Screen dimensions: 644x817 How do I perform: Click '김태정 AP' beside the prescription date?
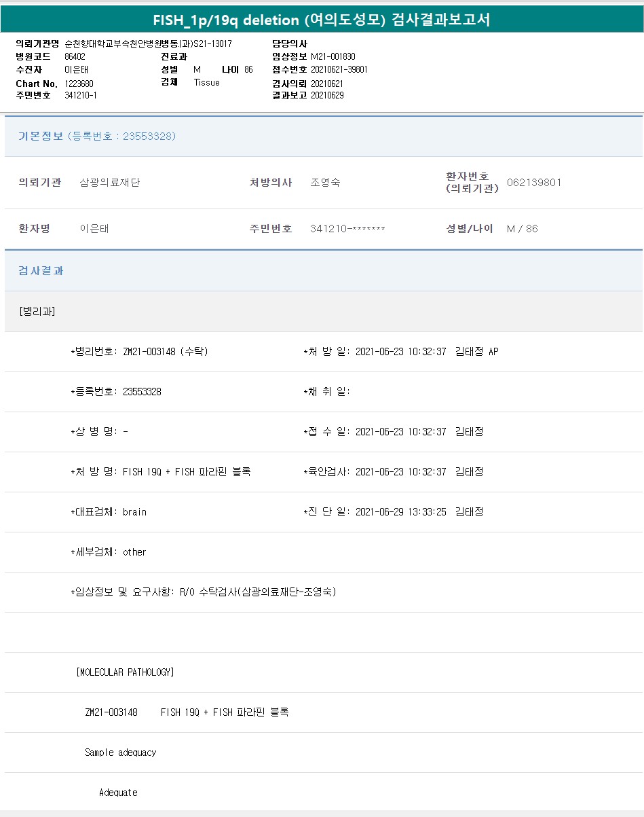[x=477, y=352]
